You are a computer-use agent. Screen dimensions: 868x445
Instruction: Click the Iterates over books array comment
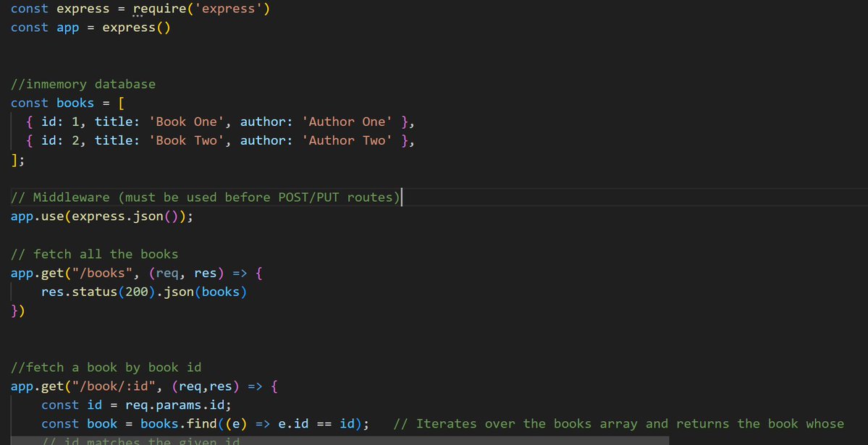point(615,423)
